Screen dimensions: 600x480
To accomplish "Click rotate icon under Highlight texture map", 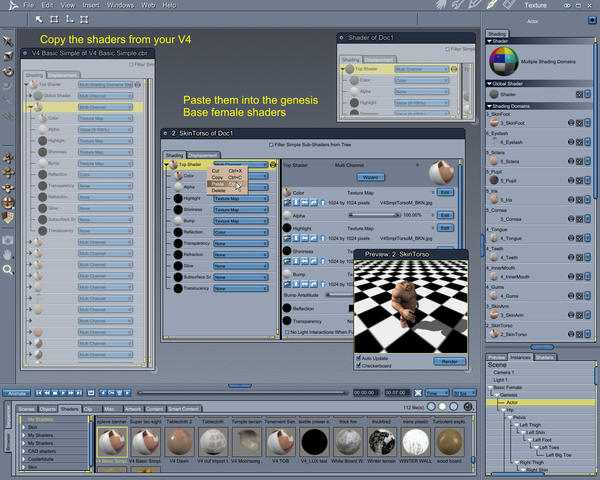I will point(313,238).
